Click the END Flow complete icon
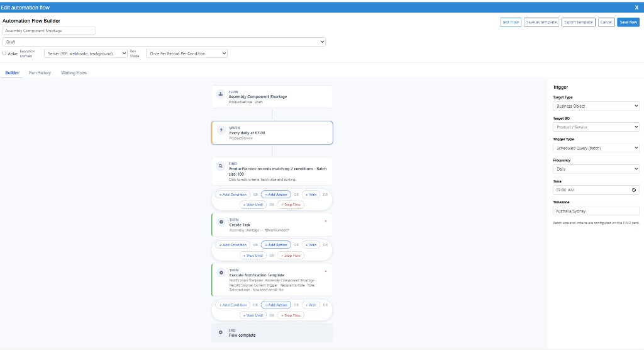Viewport: 644px width, 350px height. (x=221, y=332)
